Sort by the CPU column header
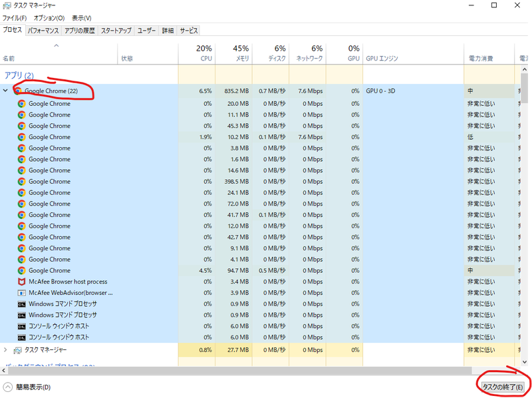Viewport: 532px width, 398px height. (197, 54)
